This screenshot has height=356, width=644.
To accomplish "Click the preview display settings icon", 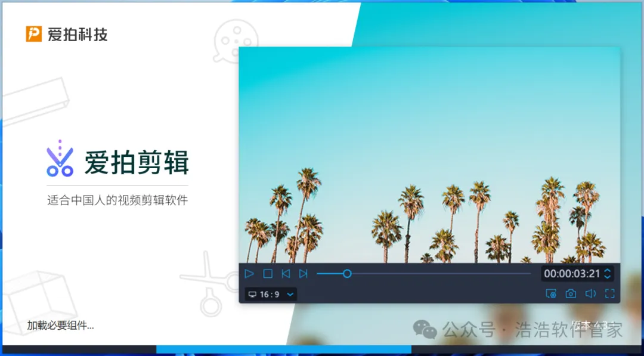I will point(551,293).
